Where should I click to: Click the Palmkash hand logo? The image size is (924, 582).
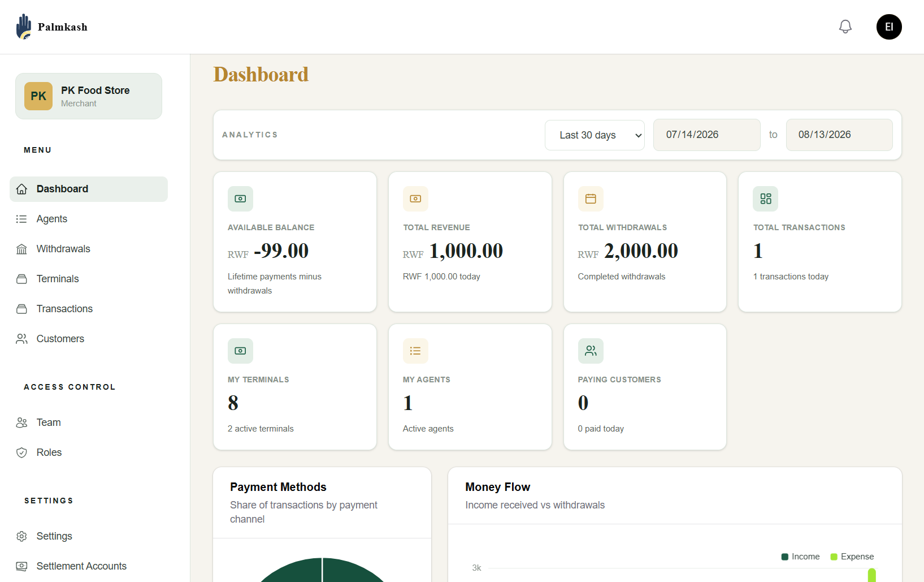tap(24, 27)
